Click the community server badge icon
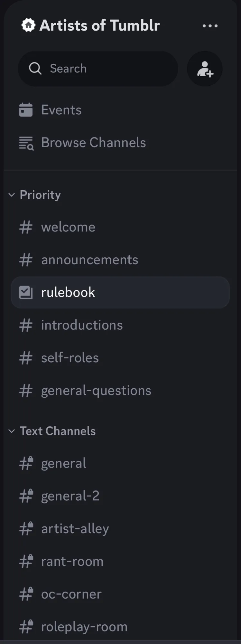Image resolution: width=241 pixels, height=644 pixels. point(28,25)
